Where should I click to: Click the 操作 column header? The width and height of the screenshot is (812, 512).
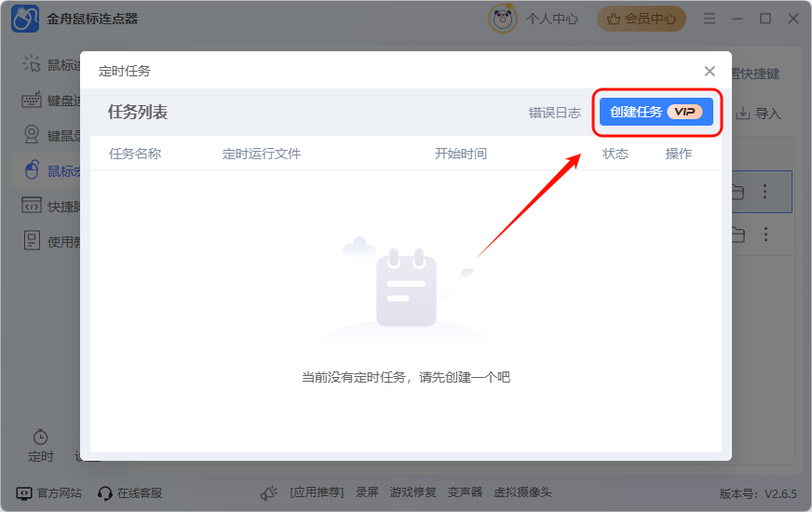(679, 154)
